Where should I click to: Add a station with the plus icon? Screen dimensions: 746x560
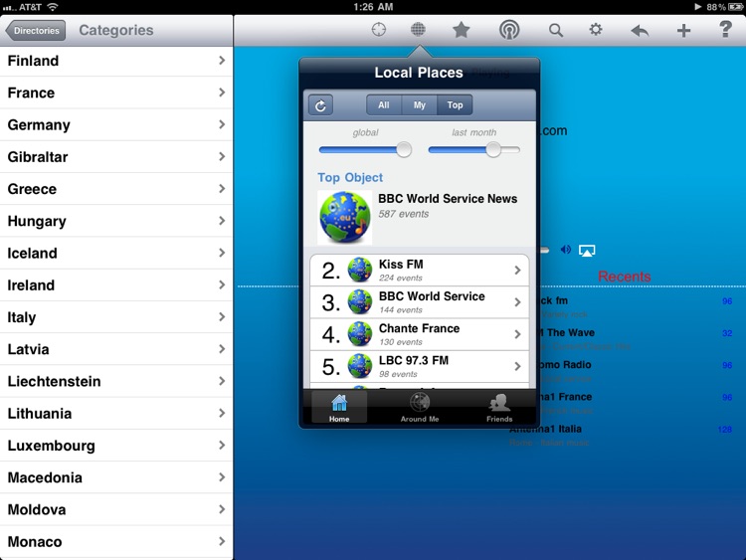tap(683, 31)
